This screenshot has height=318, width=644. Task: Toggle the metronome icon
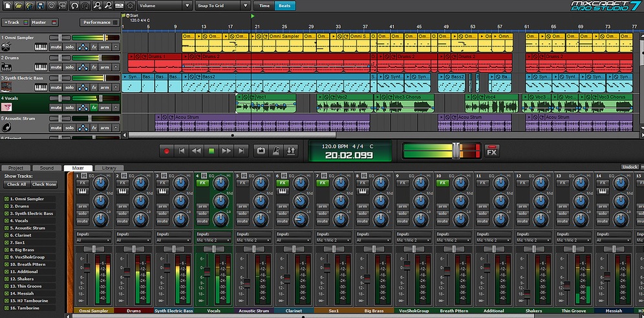(x=276, y=151)
